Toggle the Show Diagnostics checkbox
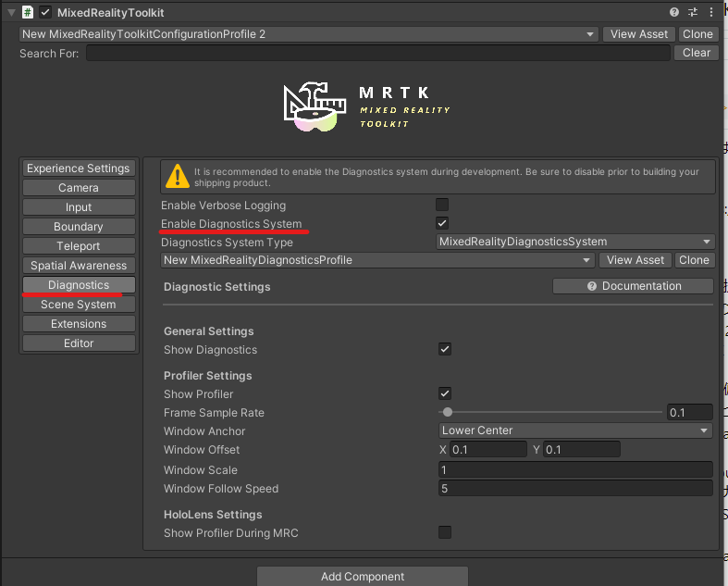The height and width of the screenshot is (586, 728). tap(445, 349)
